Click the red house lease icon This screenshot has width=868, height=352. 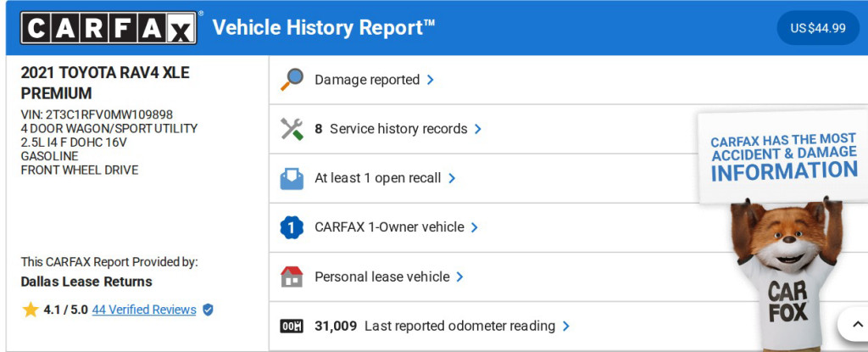click(292, 277)
